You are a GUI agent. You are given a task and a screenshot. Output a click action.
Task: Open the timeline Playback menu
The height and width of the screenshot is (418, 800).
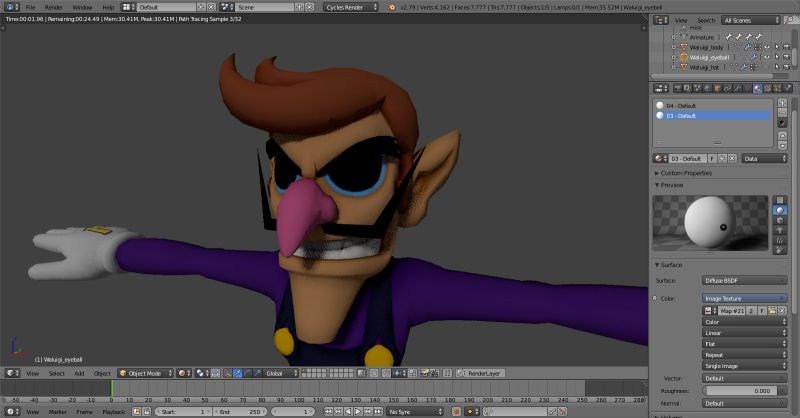114,412
